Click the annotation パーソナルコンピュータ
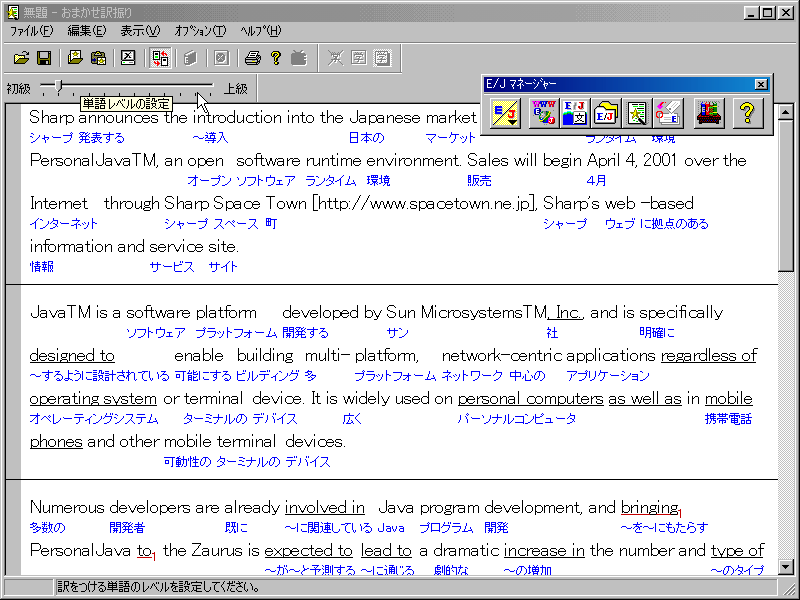 point(517,419)
